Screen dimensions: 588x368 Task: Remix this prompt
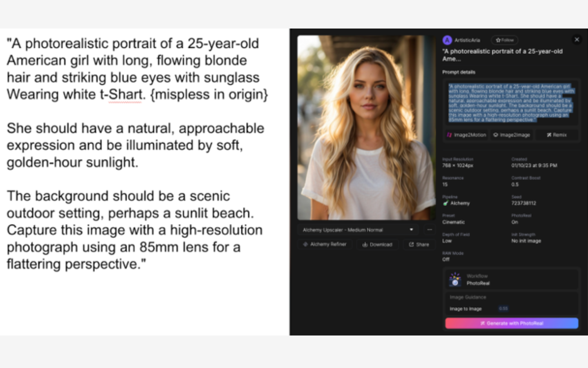coord(557,135)
